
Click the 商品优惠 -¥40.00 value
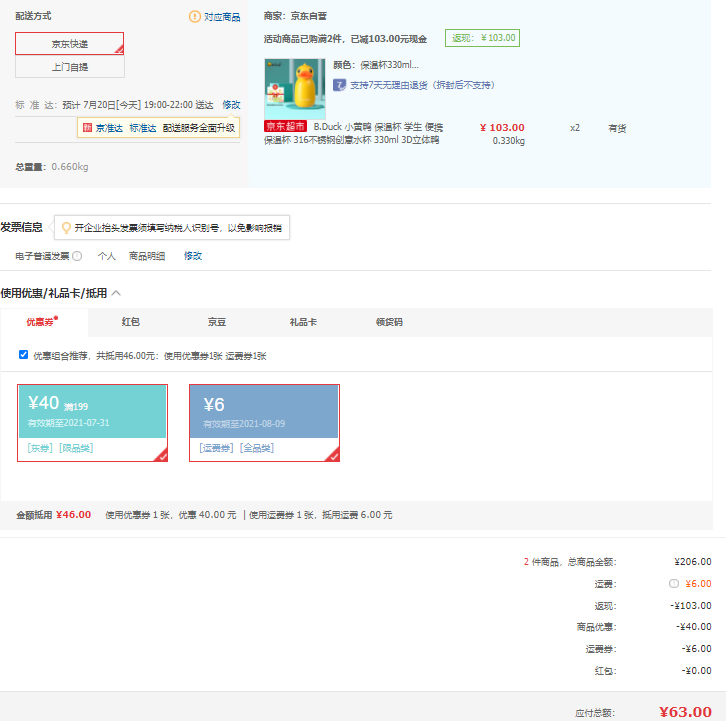(694, 627)
